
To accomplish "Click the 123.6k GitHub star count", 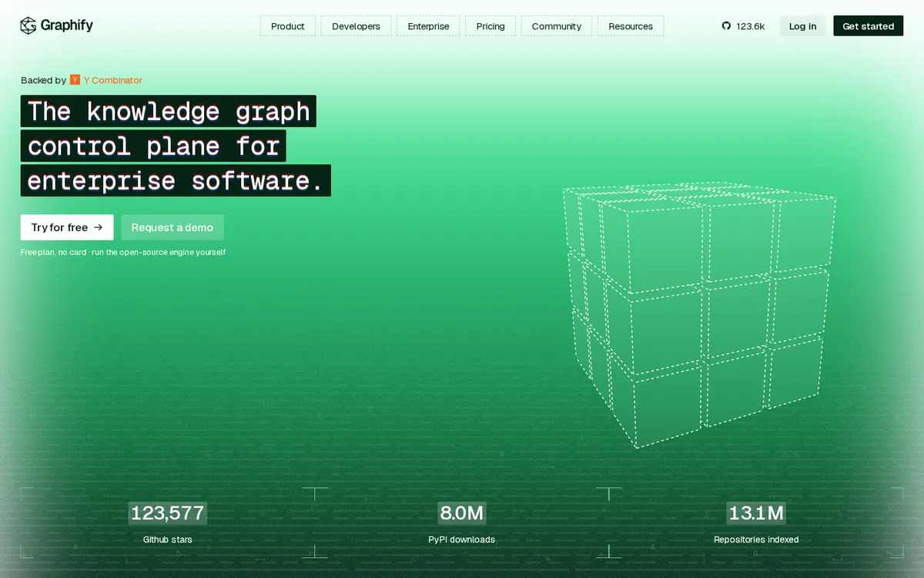I will (x=750, y=26).
